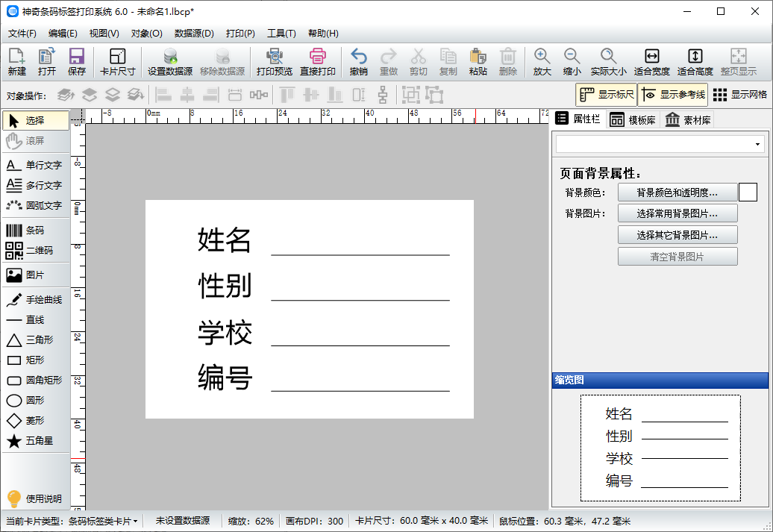Open 卡片尺寸 card size settings
Image resolution: width=773 pixels, height=532 pixels.
[x=117, y=62]
